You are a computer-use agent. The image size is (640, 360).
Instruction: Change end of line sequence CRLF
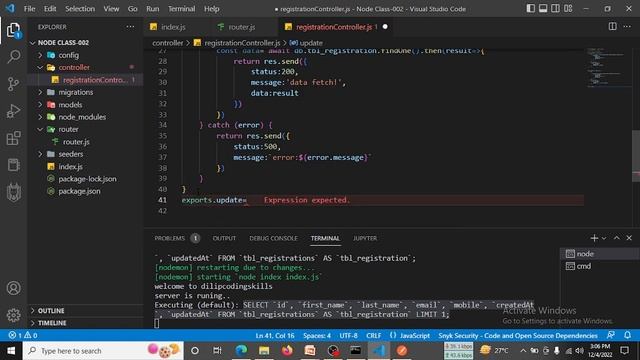[373, 336]
